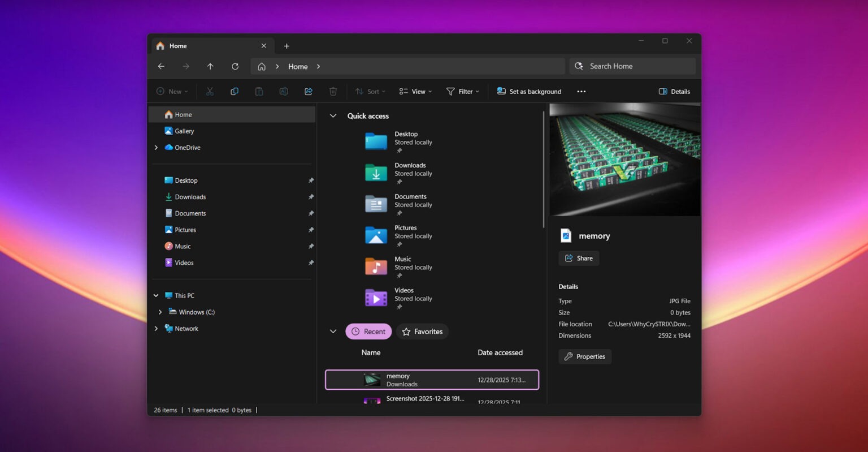Image resolution: width=868 pixels, height=452 pixels.
Task: Open the View dropdown menu
Action: tap(415, 92)
